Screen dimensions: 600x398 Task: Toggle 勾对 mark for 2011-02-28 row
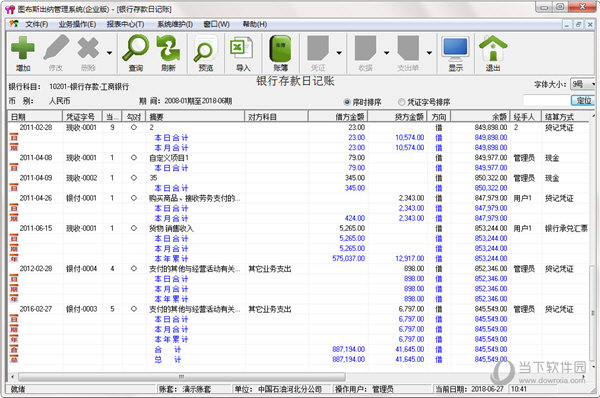(134, 127)
